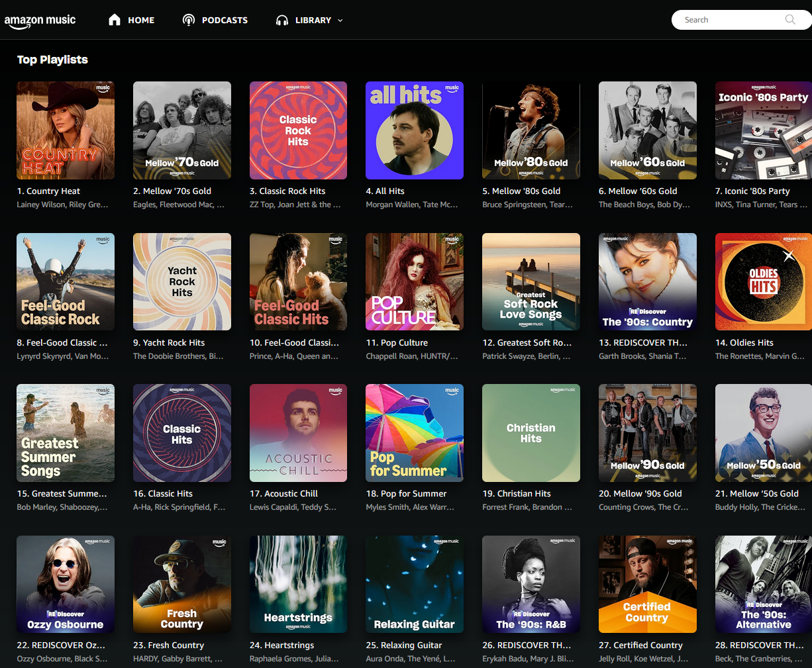
Task: Open Mellow '80s Gold cover art
Action: pyautogui.click(x=531, y=130)
